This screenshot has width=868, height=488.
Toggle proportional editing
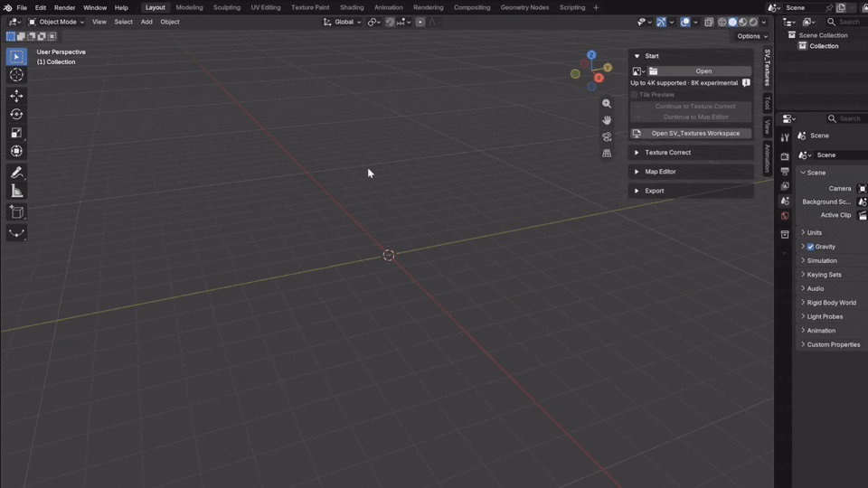tap(420, 22)
